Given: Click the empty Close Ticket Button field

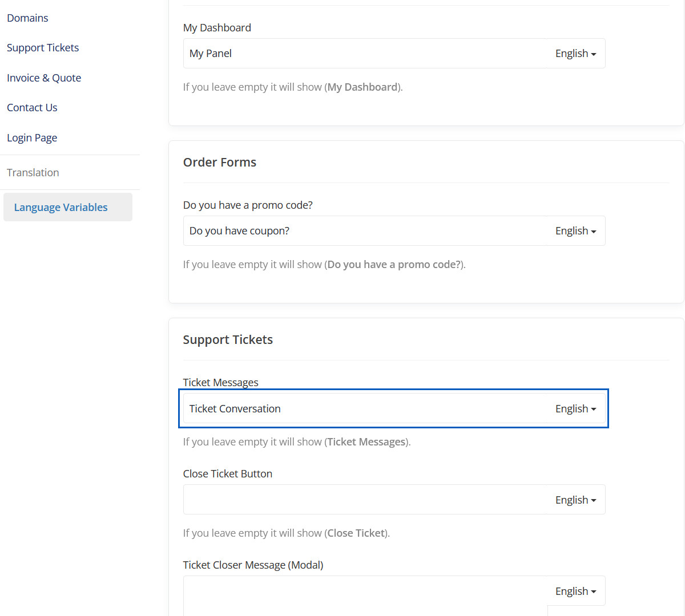Looking at the screenshot, I should 365,500.
